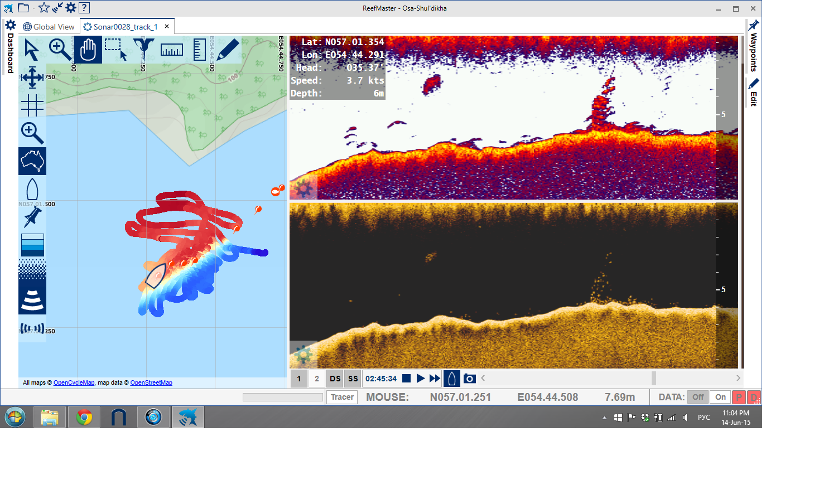Click the sonar import icon in the title bar
The width and height of the screenshot is (838, 504).
(x=57, y=8)
